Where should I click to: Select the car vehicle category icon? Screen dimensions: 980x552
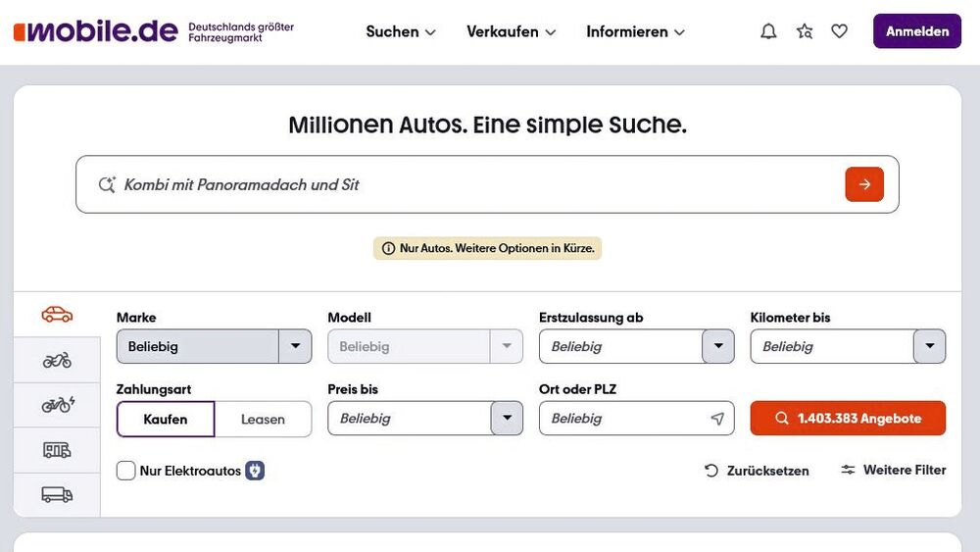[57, 315]
